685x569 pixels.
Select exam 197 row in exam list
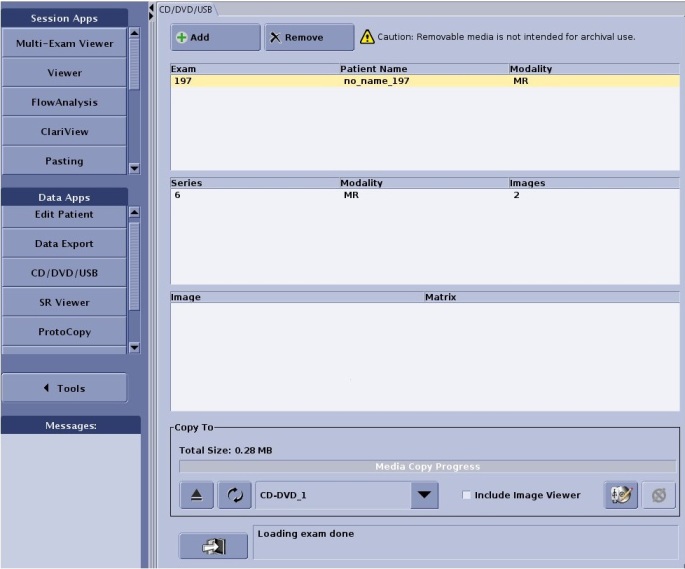[x=424, y=81]
